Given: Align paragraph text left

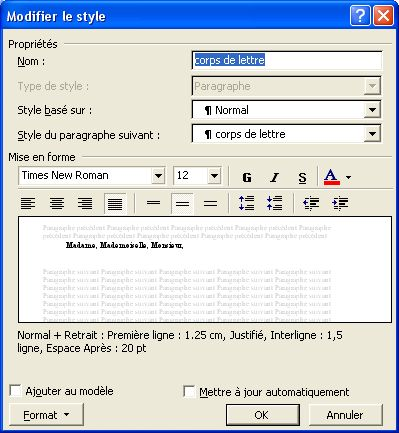Looking at the screenshot, I should [x=28, y=203].
